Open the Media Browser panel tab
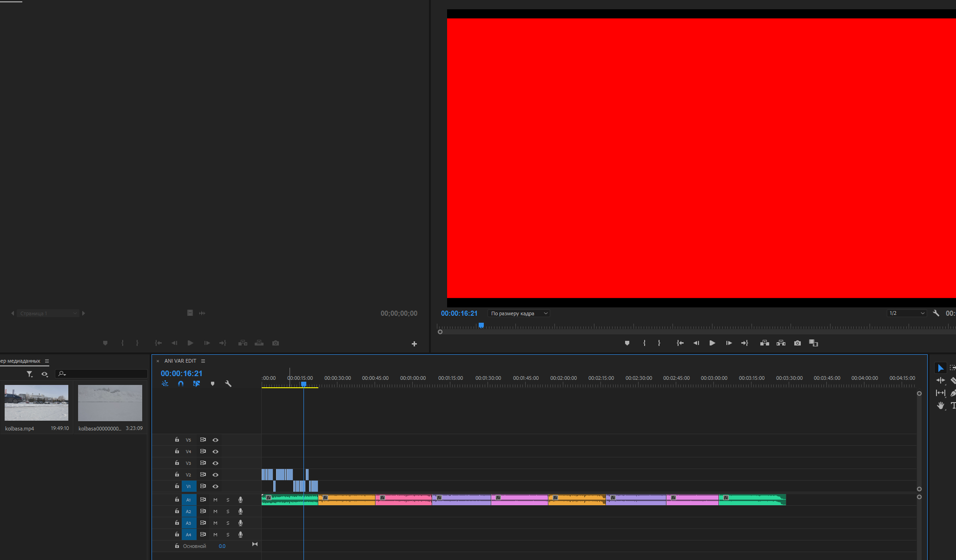 click(20, 361)
